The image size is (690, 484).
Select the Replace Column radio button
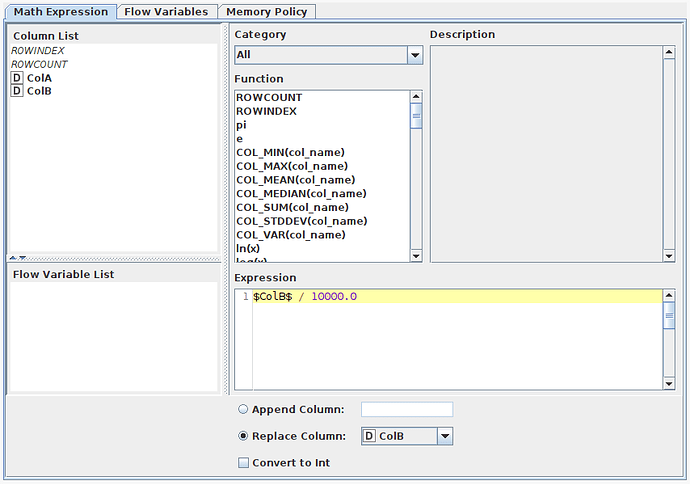point(243,436)
